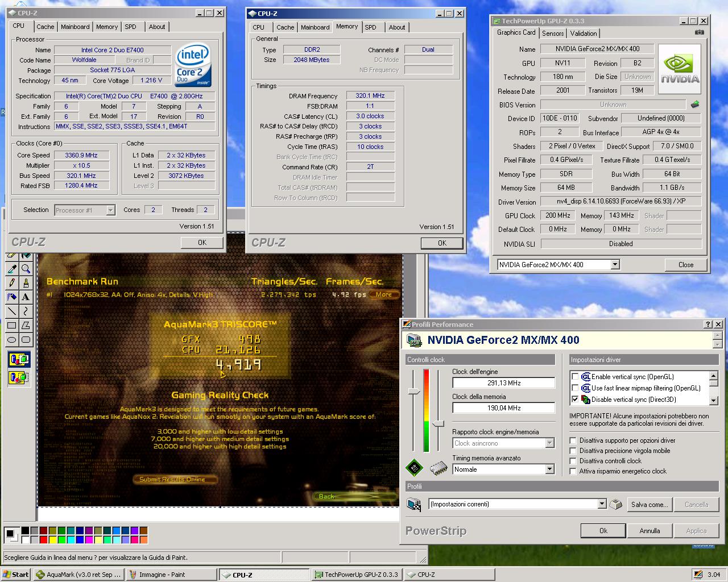Image resolution: width=728 pixels, height=582 pixels.
Task: Click the Clock dell'engine value field
Action: click(503, 383)
